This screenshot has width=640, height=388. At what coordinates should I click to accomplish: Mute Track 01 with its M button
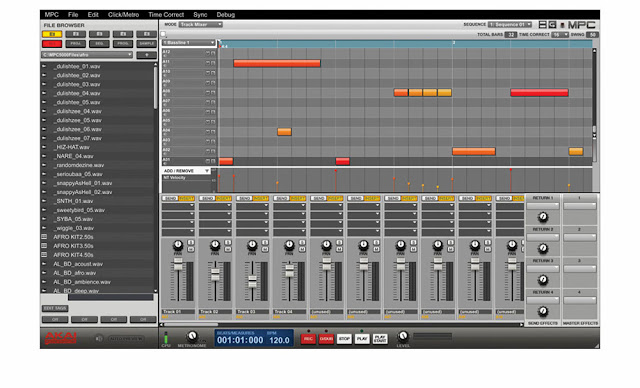tap(191, 249)
